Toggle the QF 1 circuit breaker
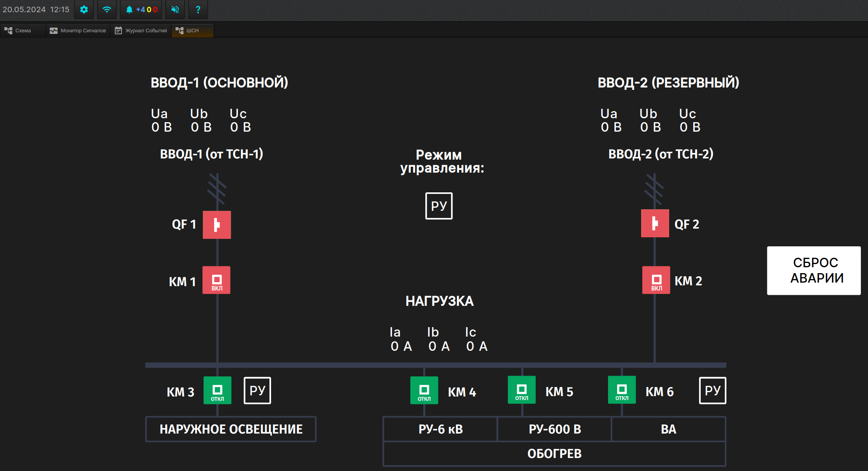 pyautogui.click(x=217, y=225)
